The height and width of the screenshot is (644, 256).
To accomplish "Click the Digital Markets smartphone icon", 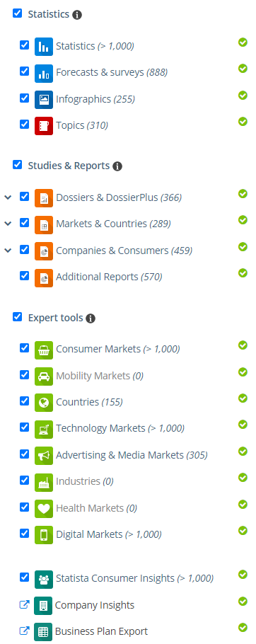I will pyautogui.click(x=43, y=535).
